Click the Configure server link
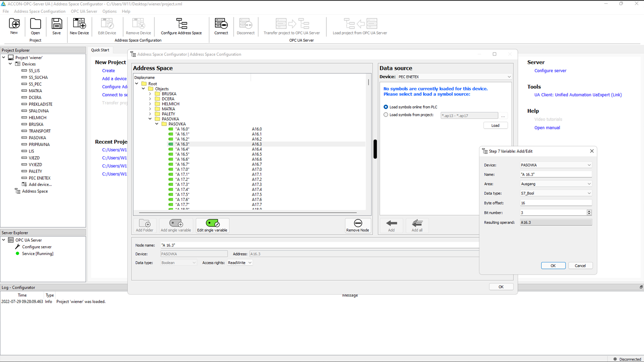The width and height of the screenshot is (644, 362). coord(550,71)
